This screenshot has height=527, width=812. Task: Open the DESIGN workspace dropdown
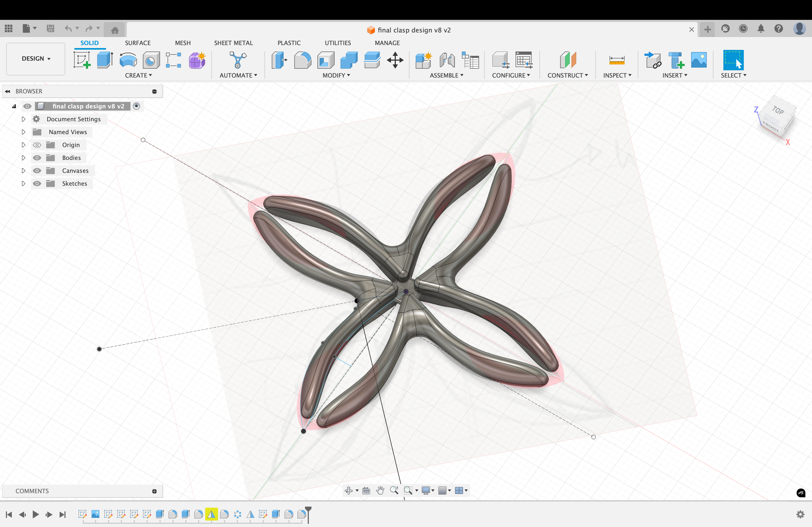36,59
